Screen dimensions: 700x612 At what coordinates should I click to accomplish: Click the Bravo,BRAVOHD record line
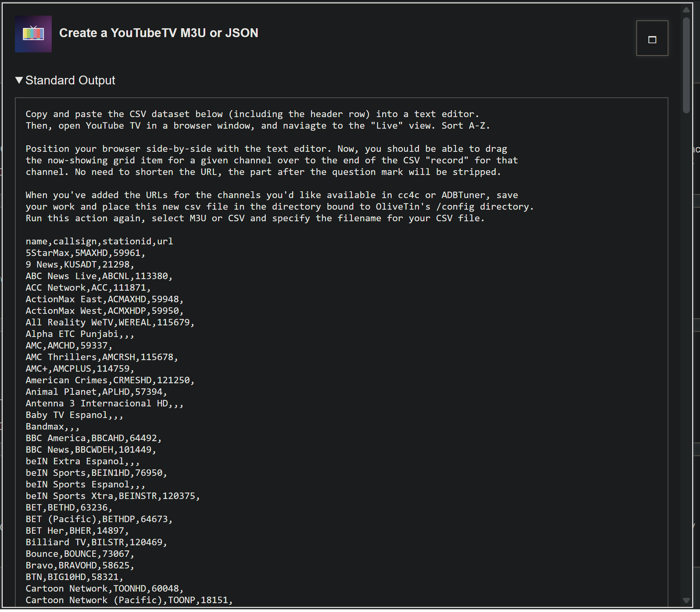coord(80,566)
